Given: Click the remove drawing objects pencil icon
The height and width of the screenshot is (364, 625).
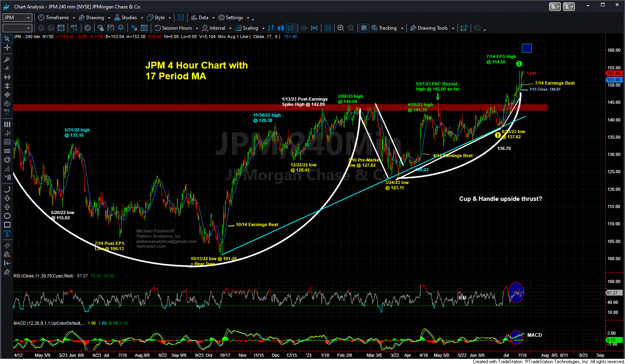Looking at the screenshot, I should 7,254.
